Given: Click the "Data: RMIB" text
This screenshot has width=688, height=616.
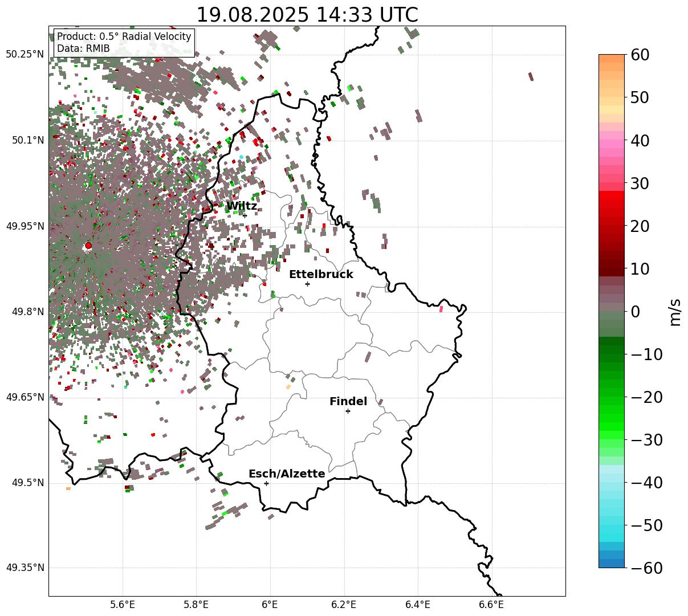Looking at the screenshot, I should (x=83, y=49).
